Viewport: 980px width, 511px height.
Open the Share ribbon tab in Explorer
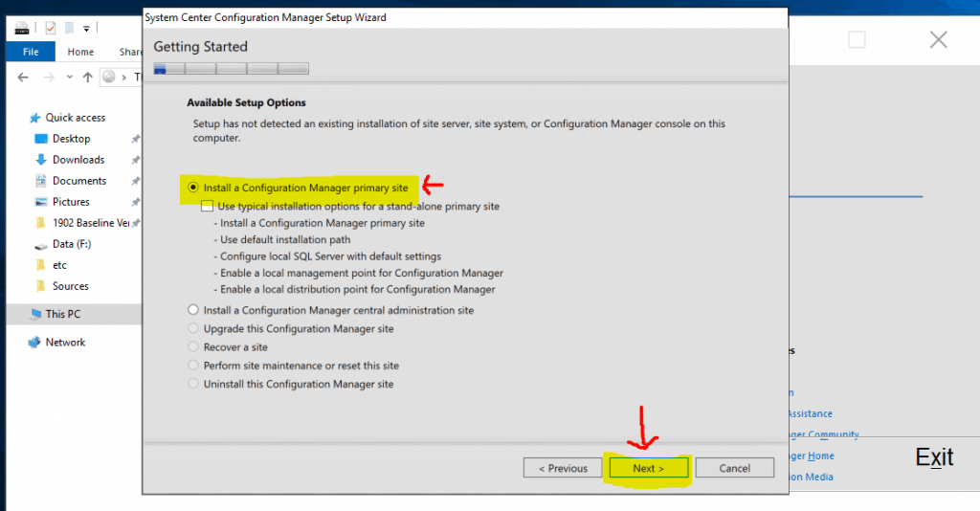(130, 52)
